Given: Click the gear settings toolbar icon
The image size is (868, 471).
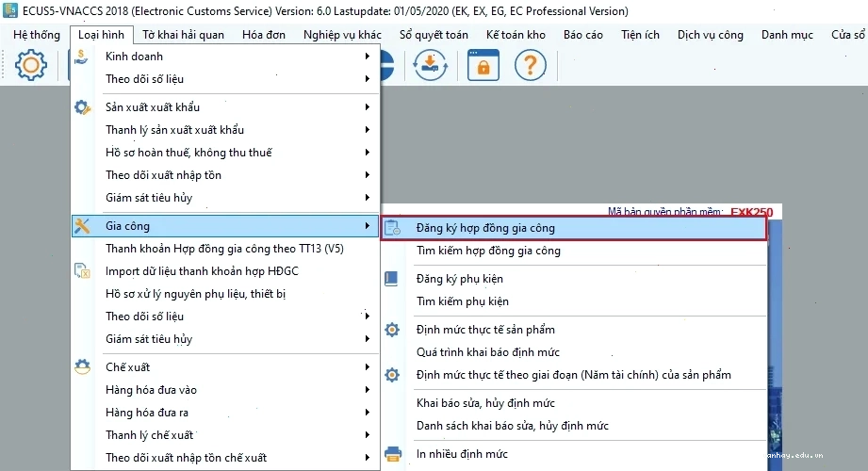Looking at the screenshot, I should (x=30, y=65).
